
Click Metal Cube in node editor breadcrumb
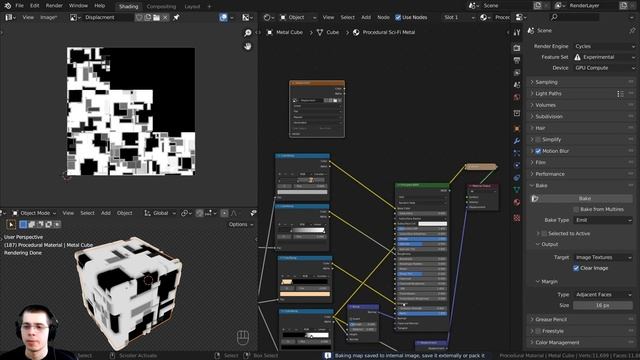point(289,32)
